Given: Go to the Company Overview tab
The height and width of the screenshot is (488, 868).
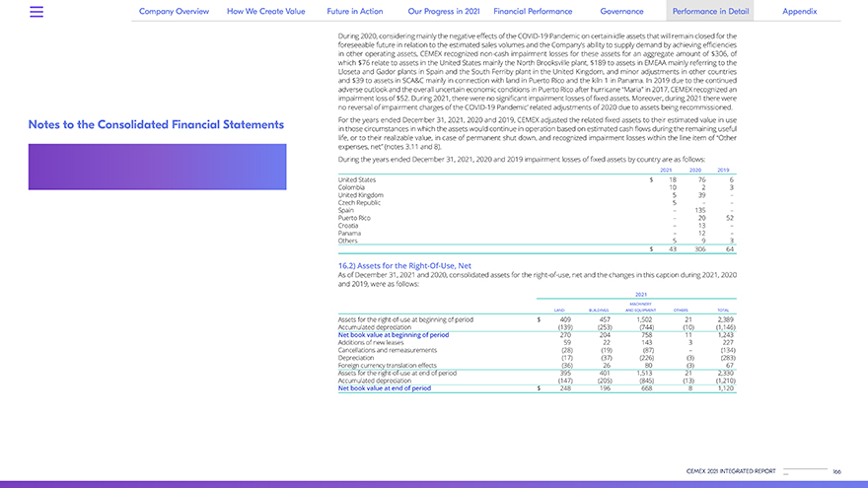Looking at the screenshot, I should pos(174,11).
